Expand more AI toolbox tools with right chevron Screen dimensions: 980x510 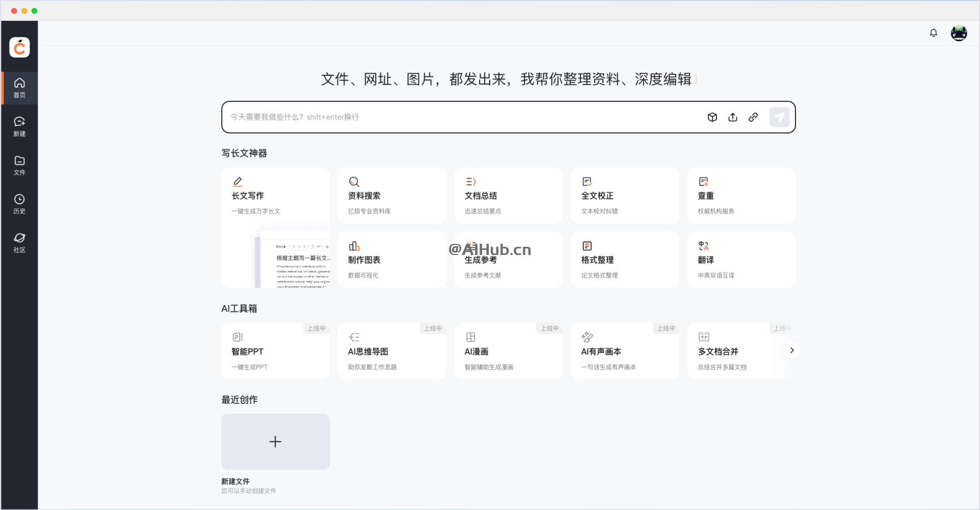pyautogui.click(x=791, y=350)
